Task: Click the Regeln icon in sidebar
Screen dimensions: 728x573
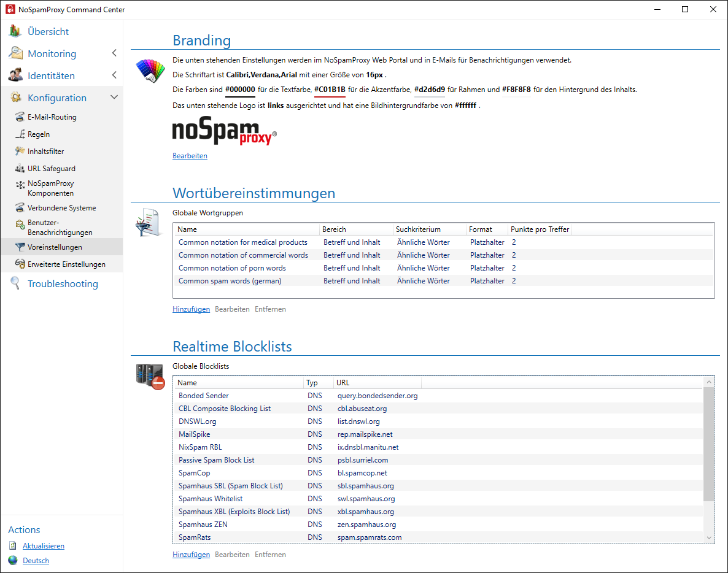Action: (x=20, y=134)
